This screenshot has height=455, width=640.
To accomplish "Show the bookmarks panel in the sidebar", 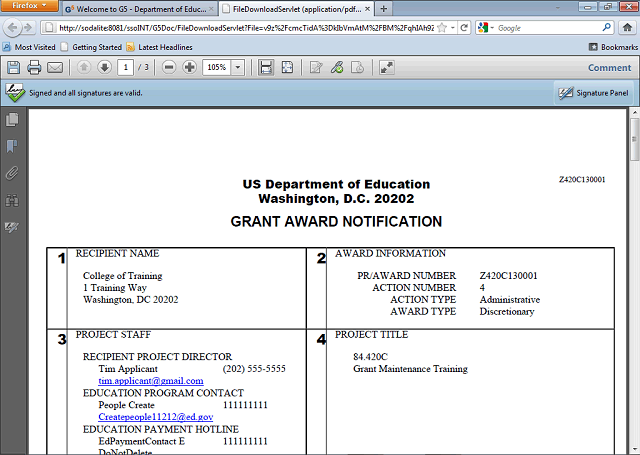I will click(x=12, y=146).
